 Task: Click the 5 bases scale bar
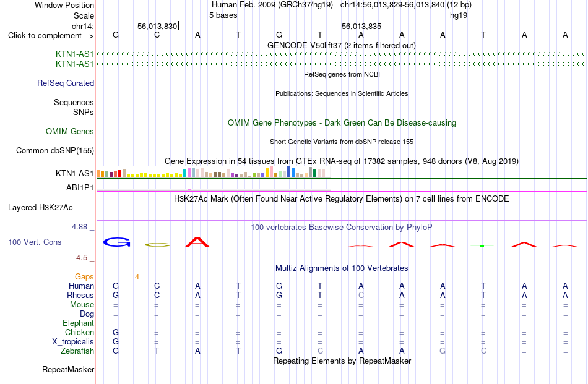342,15
